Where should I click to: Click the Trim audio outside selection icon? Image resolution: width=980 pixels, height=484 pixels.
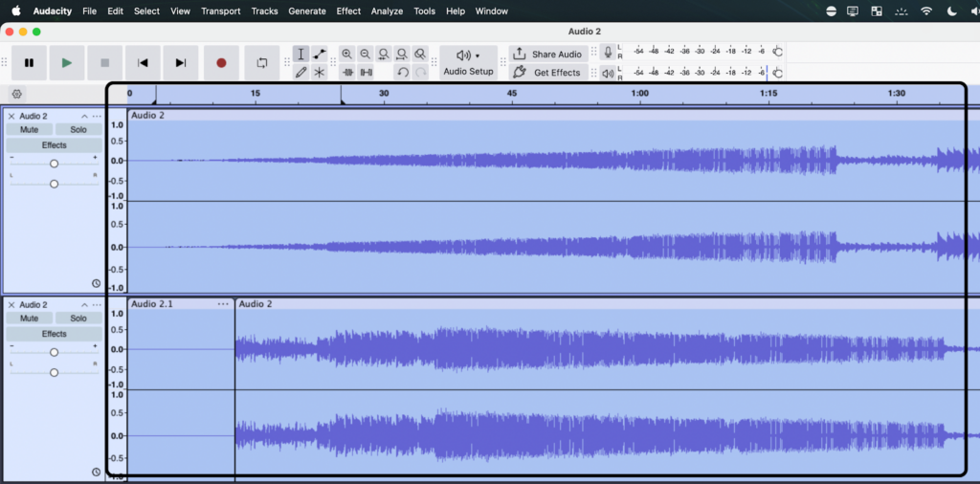point(346,73)
